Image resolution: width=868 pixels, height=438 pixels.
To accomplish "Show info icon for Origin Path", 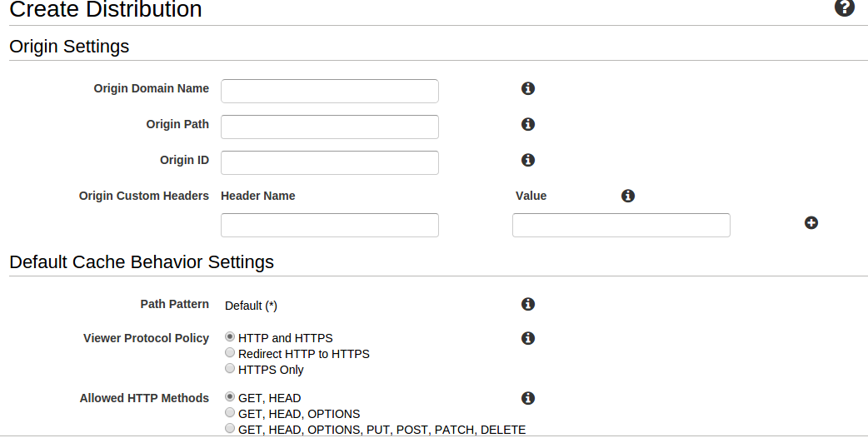I will 528,124.
